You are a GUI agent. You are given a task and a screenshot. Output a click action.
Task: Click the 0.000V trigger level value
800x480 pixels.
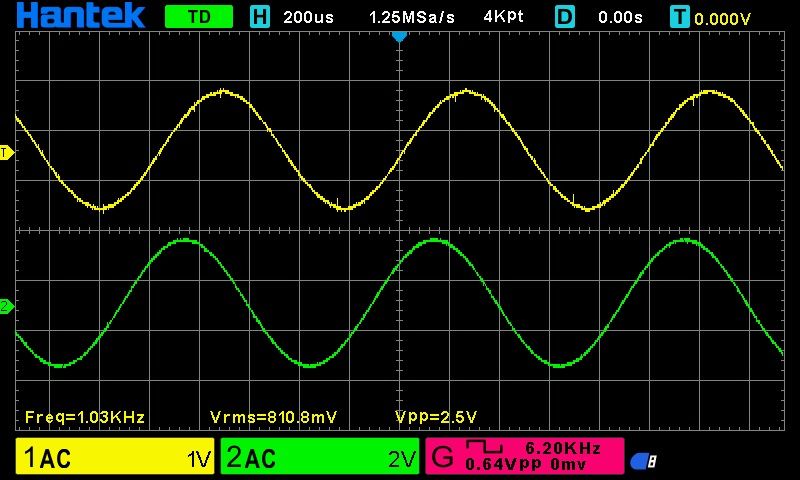point(722,19)
